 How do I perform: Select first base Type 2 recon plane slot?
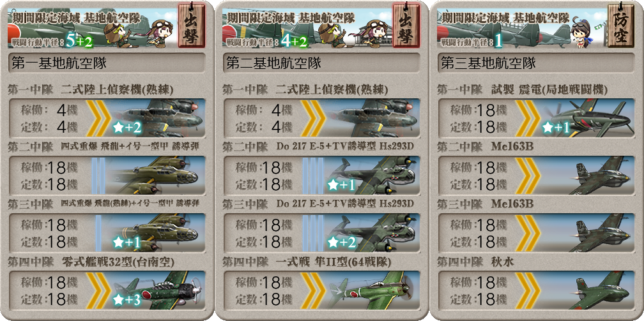tap(107, 118)
